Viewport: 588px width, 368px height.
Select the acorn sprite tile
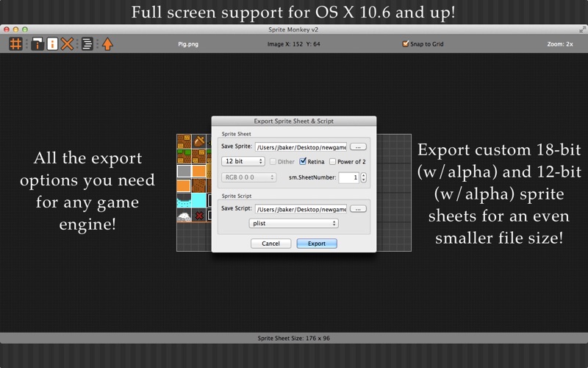199,141
